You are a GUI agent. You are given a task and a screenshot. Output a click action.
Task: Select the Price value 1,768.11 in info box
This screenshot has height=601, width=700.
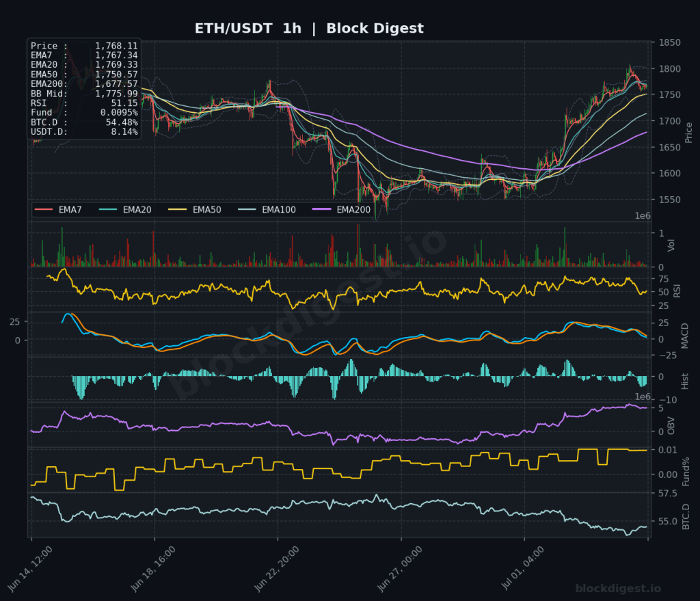point(116,46)
